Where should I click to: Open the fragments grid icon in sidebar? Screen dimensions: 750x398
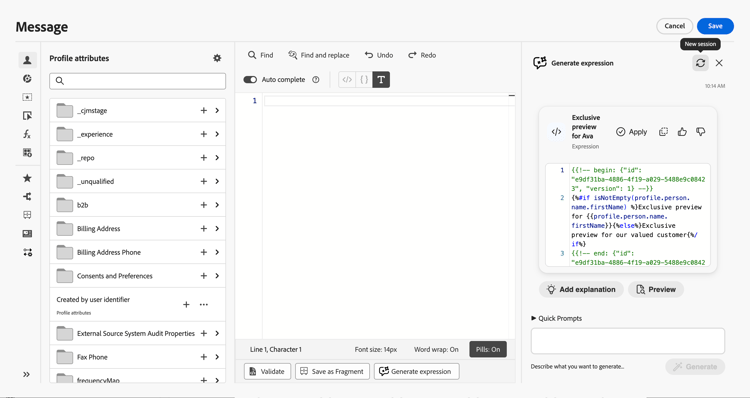coord(27,215)
